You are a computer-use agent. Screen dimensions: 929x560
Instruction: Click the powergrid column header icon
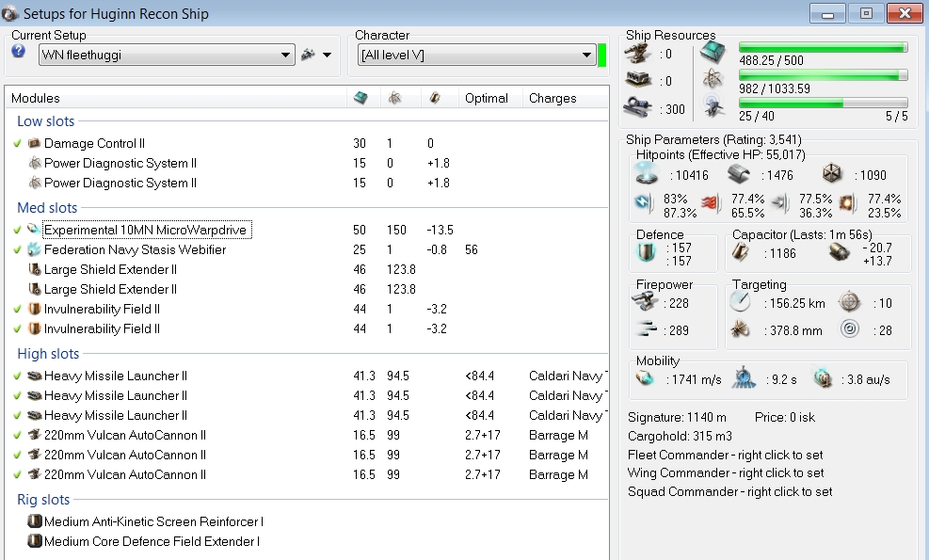point(394,98)
